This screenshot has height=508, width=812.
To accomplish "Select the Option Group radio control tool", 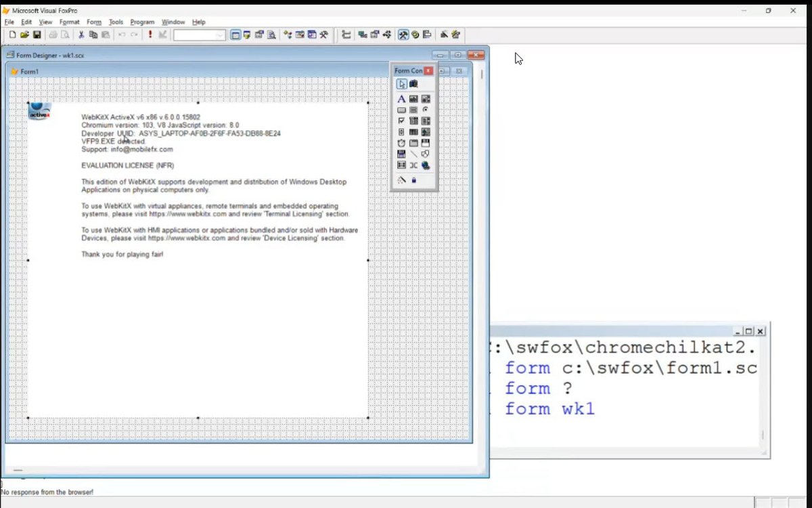I will (426, 110).
